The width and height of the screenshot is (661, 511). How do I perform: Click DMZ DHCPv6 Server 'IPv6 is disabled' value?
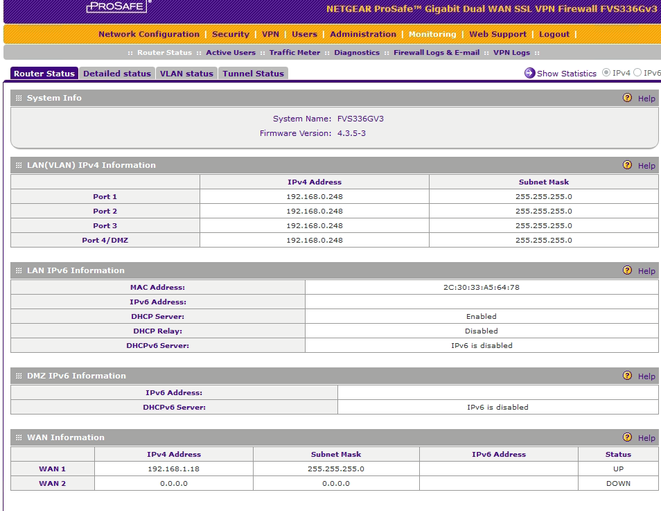[x=498, y=407]
